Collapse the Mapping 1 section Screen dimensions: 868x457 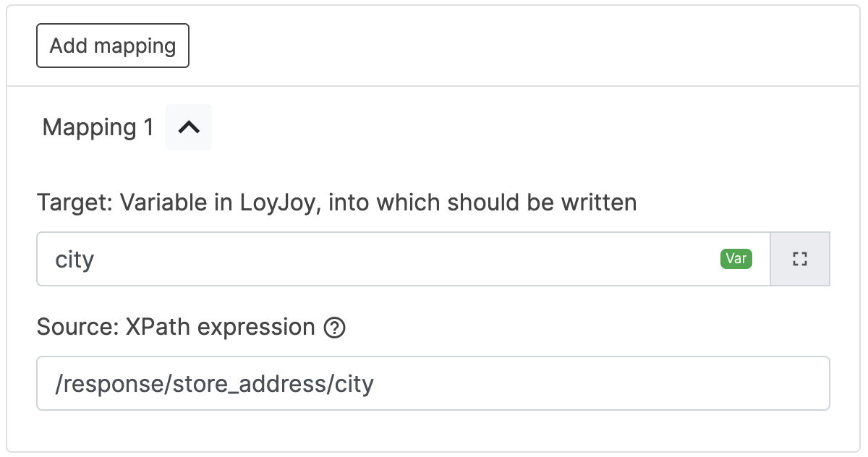pyautogui.click(x=189, y=127)
